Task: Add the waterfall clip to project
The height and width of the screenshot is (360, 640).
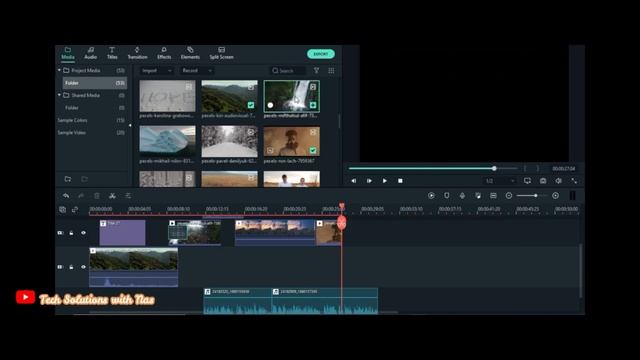Action: pyautogui.click(x=313, y=105)
